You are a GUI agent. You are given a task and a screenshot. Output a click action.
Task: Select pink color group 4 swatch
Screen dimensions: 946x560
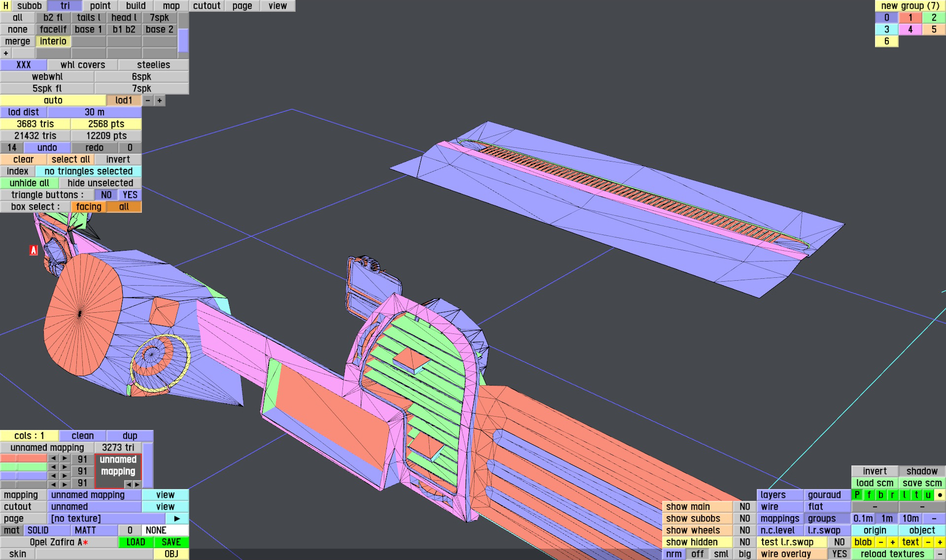(x=910, y=30)
